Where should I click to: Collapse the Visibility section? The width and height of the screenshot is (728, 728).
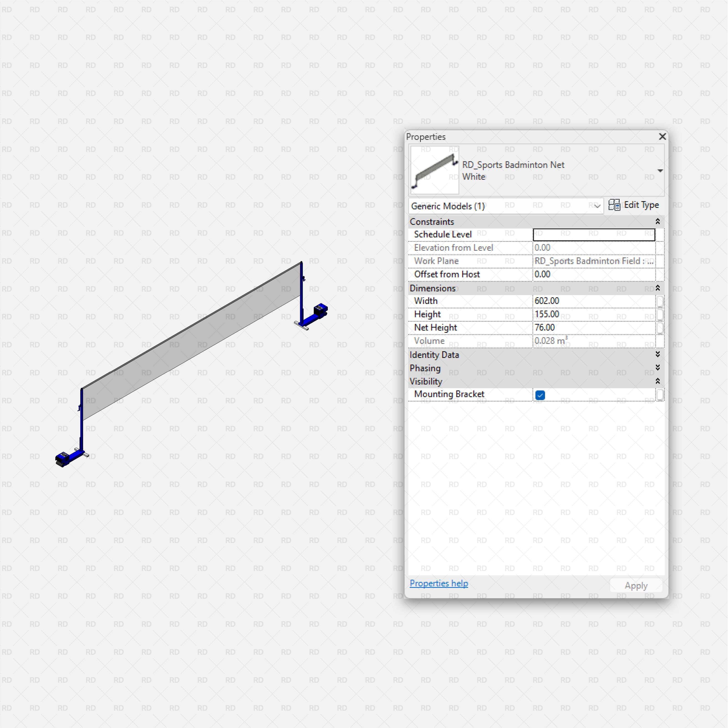[x=657, y=381]
